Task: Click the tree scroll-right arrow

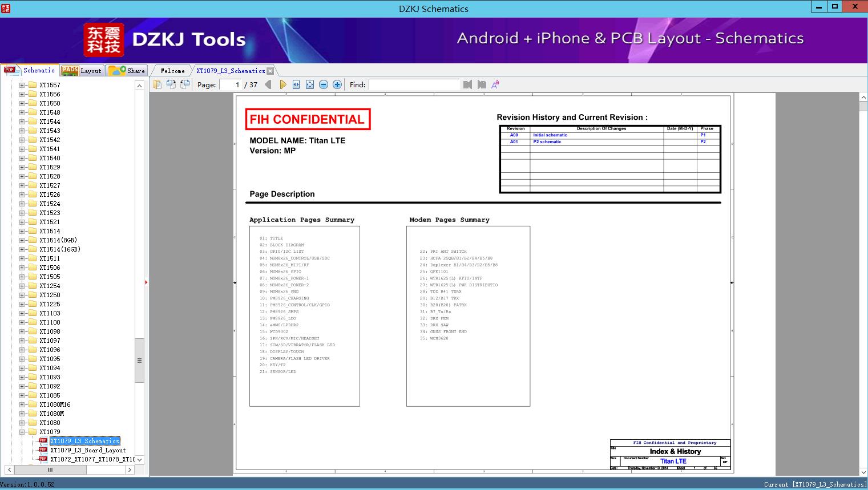Action: 130,469
